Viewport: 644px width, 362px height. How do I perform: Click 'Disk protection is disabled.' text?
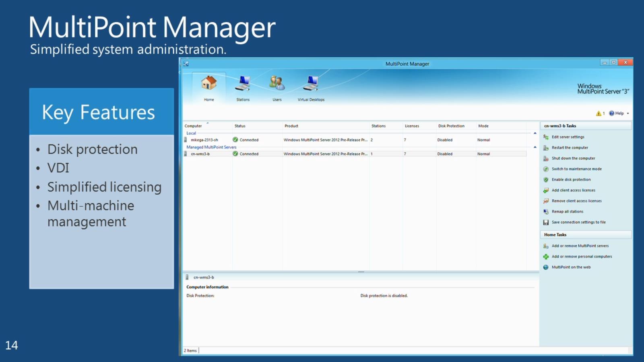[384, 296]
